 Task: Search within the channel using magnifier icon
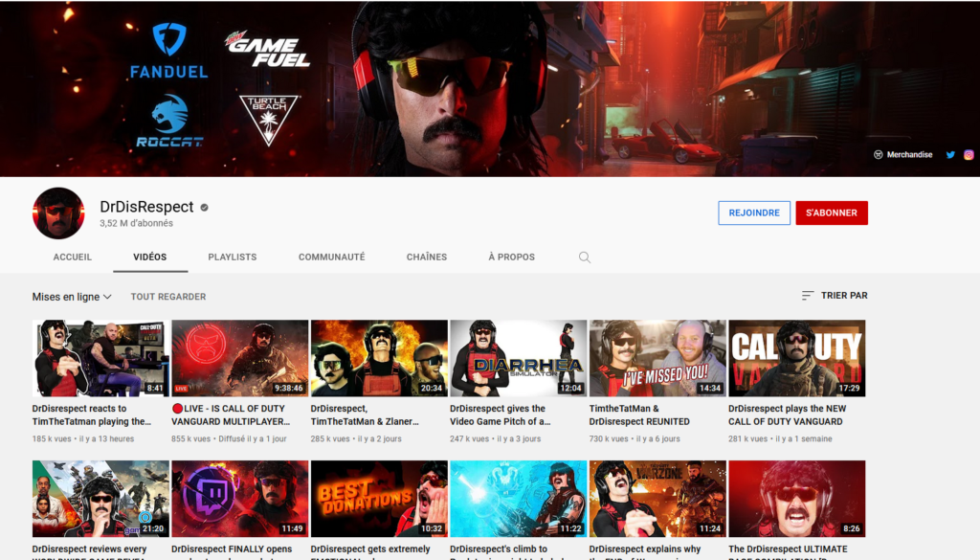point(585,257)
